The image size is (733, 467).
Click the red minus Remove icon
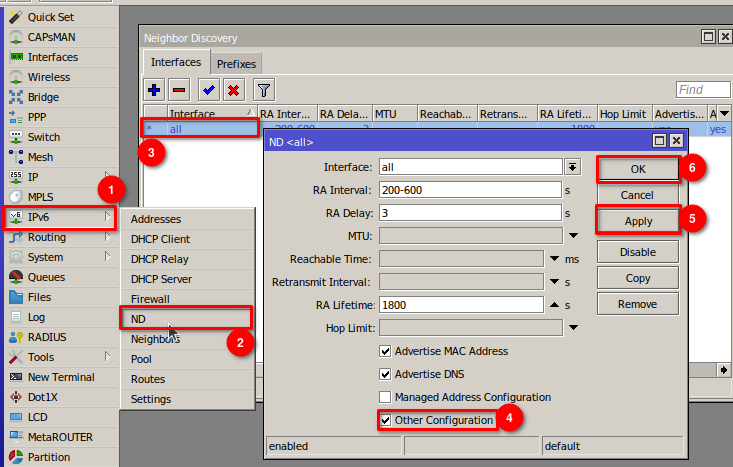pyautogui.click(x=179, y=90)
